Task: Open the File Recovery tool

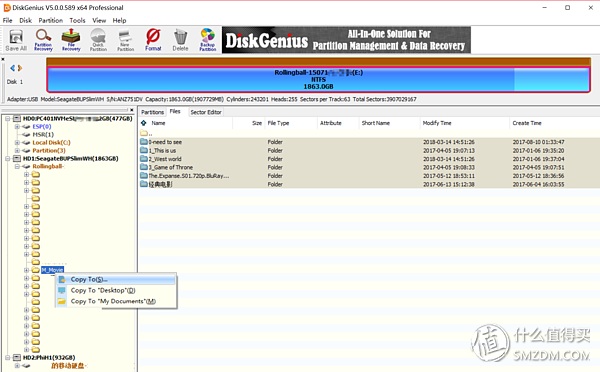Action: click(x=71, y=40)
